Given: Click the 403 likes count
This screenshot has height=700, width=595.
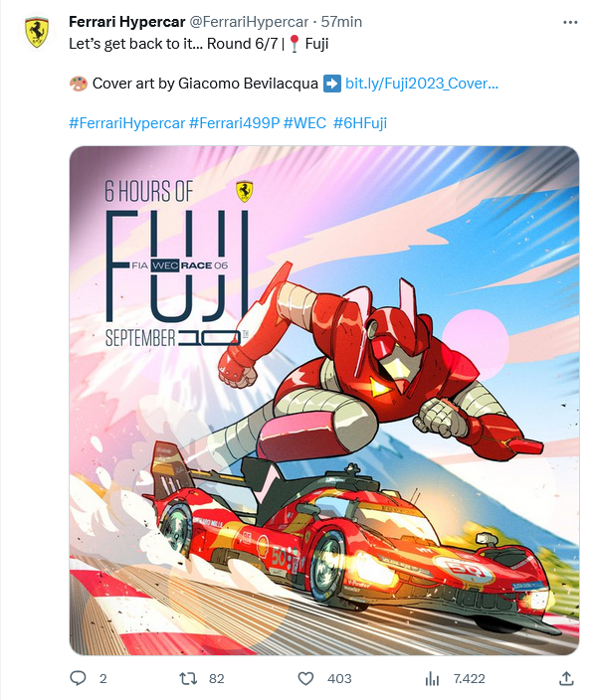Looking at the screenshot, I should click(x=339, y=679).
